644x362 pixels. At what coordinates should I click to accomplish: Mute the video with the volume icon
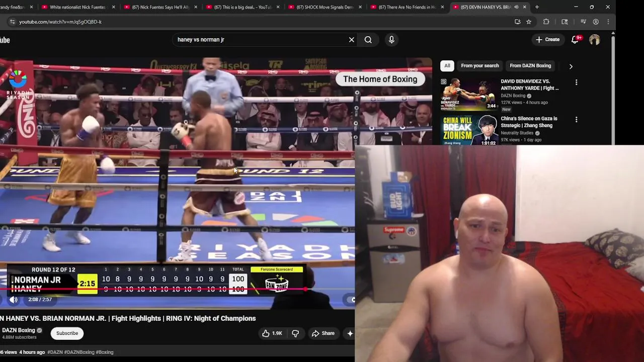click(x=14, y=300)
